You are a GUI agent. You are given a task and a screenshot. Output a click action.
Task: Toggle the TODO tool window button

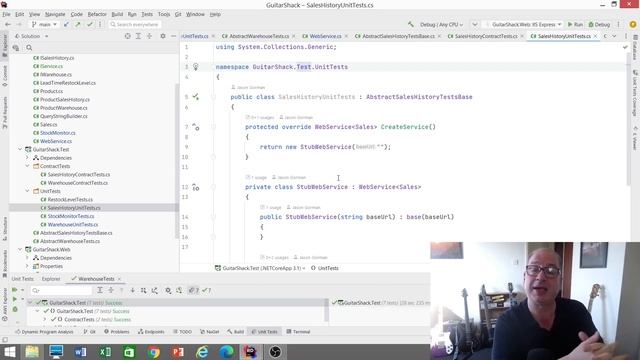tap(182, 332)
